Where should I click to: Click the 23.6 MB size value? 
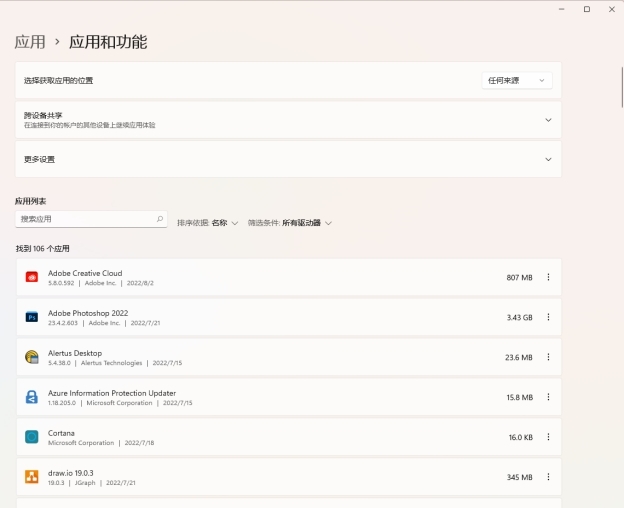pyautogui.click(x=519, y=357)
